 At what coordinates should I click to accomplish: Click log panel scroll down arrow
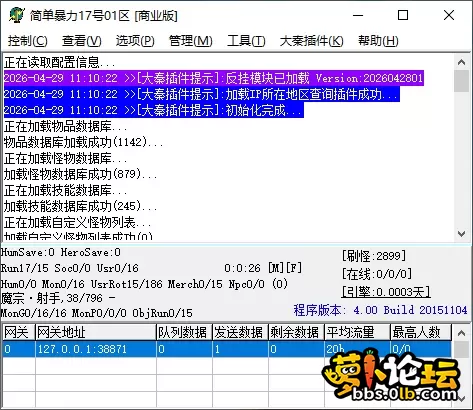pyautogui.click(x=462, y=234)
